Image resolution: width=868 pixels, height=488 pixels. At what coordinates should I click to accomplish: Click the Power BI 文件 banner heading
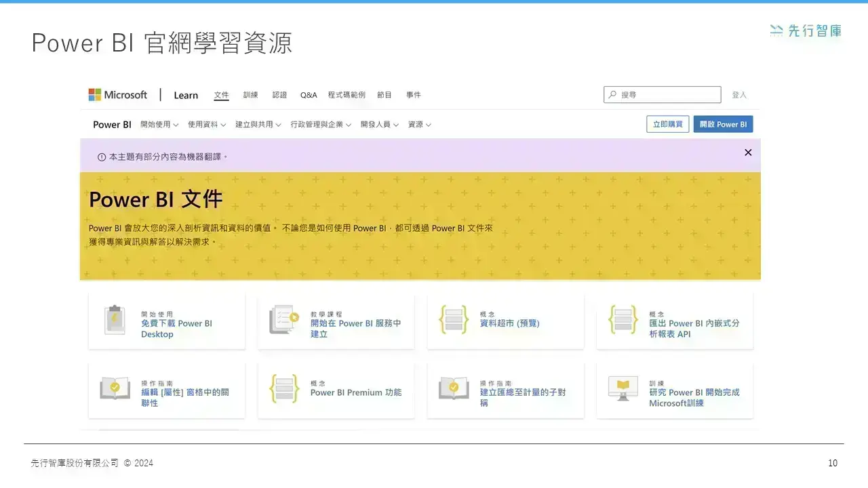click(156, 199)
